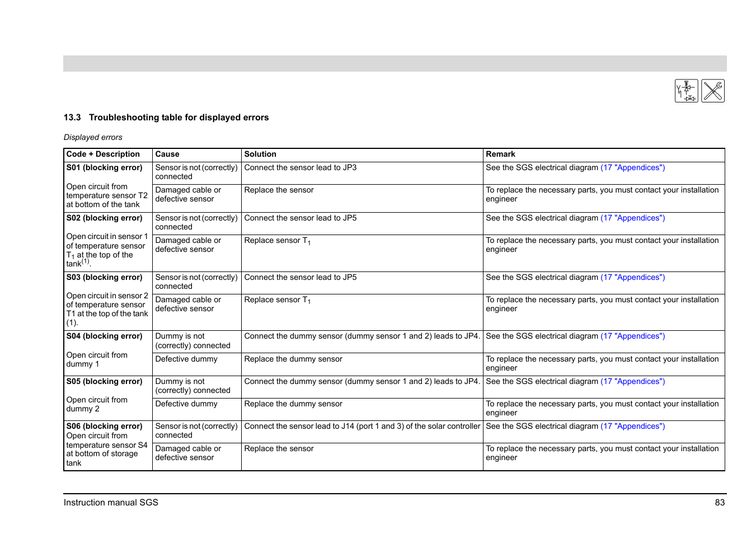Click the 'Cause' column header
The width and height of the screenshot is (756, 534).
tap(167, 154)
